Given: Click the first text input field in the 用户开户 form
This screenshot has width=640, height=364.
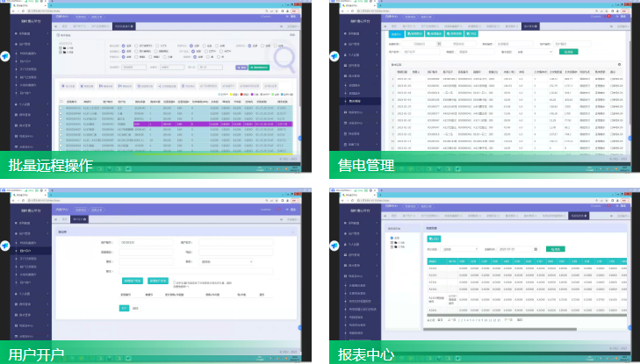Looking at the screenshot, I should tap(147, 242).
